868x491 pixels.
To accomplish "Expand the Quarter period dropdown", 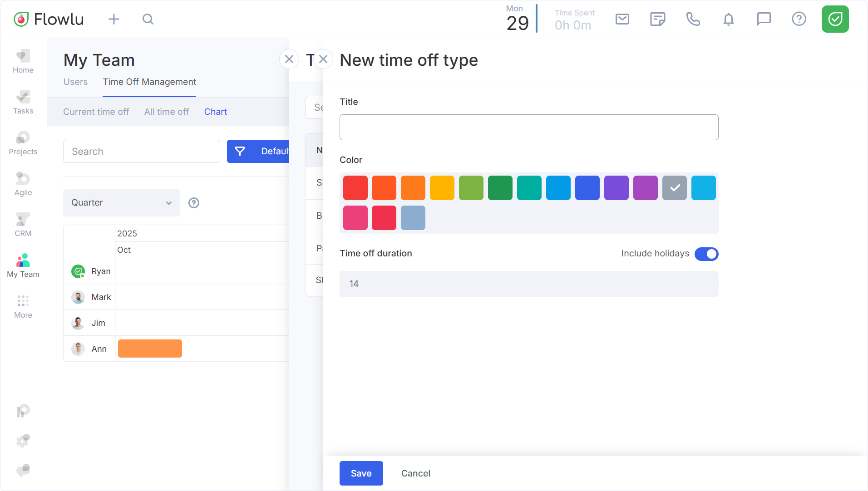I will tap(121, 203).
